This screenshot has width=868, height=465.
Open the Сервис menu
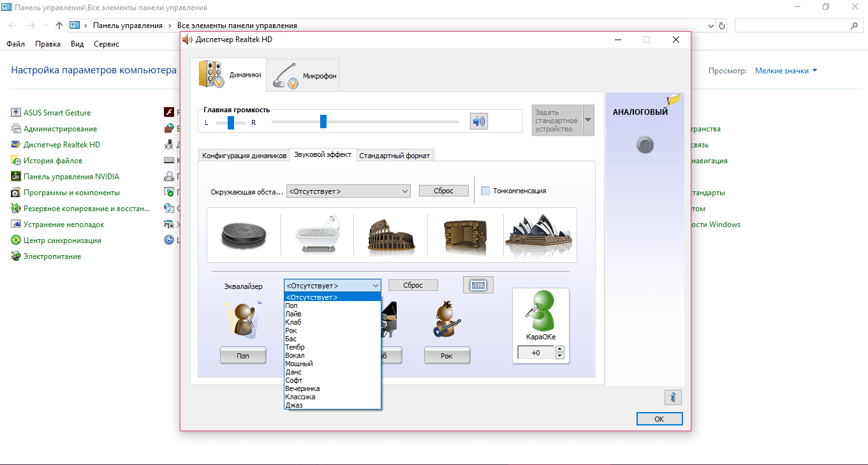[107, 44]
